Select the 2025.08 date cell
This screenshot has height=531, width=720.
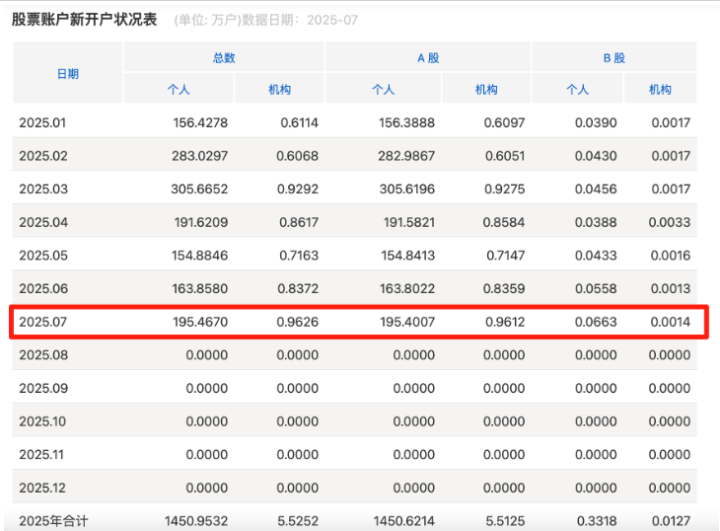click(43, 355)
